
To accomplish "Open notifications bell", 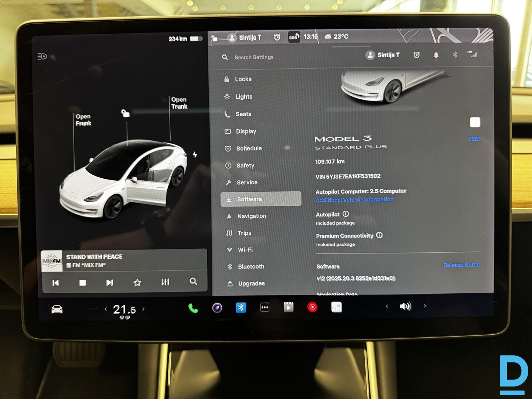I will tap(436, 55).
